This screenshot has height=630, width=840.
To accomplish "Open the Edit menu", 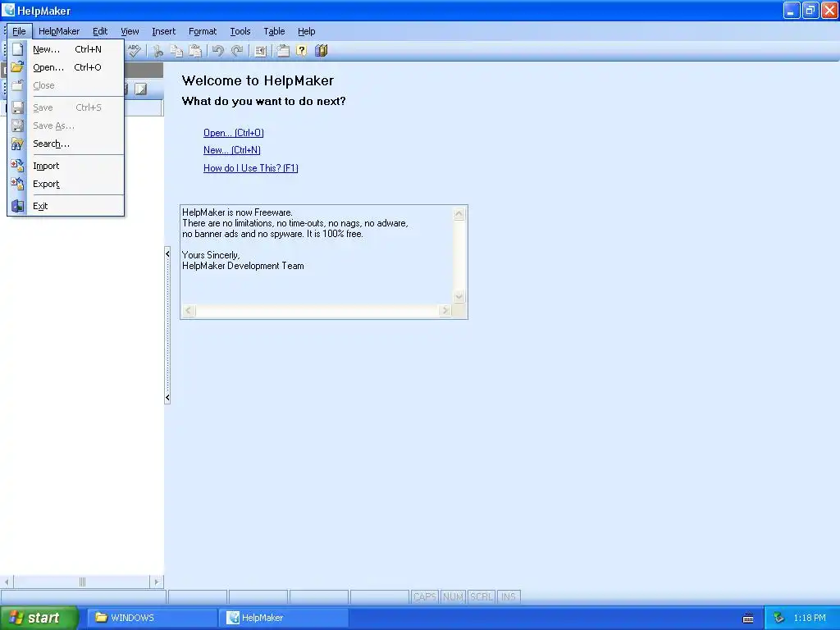I will (x=99, y=31).
